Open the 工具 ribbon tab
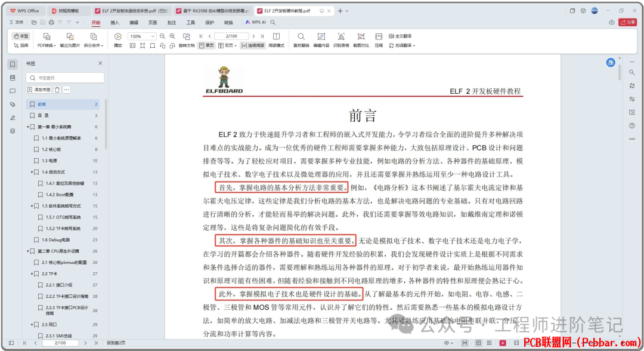The image size is (644, 351). tap(191, 23)
